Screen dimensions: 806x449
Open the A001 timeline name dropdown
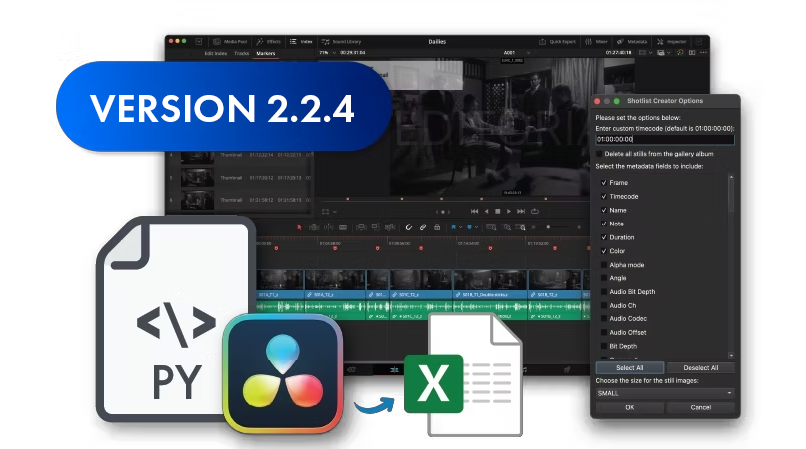click(x=516, y=52)
